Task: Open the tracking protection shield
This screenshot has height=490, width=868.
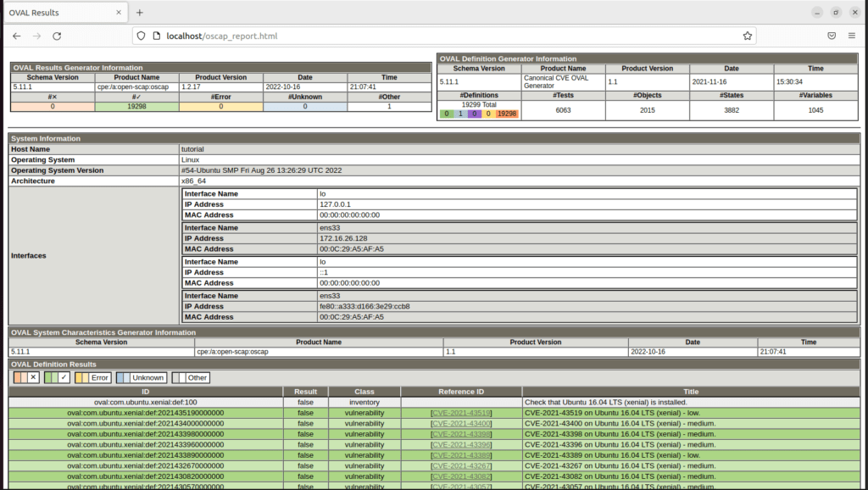Action: (x=142, y=36)
